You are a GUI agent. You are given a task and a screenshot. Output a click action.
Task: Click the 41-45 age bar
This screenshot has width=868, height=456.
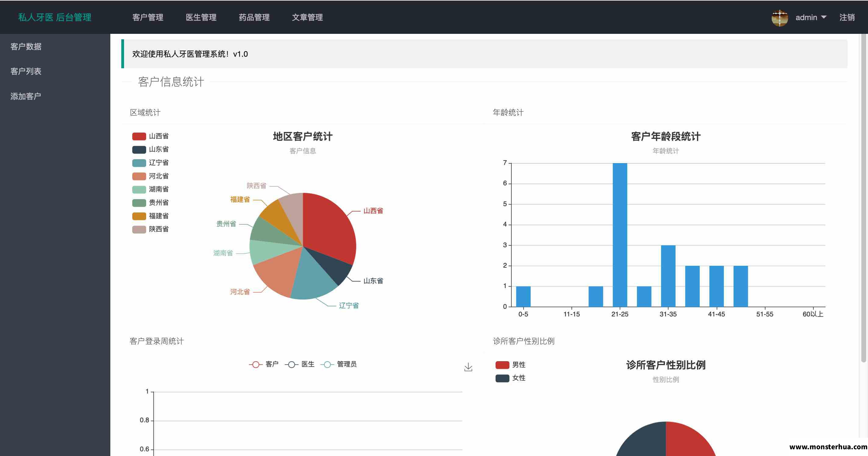(716, 286)
